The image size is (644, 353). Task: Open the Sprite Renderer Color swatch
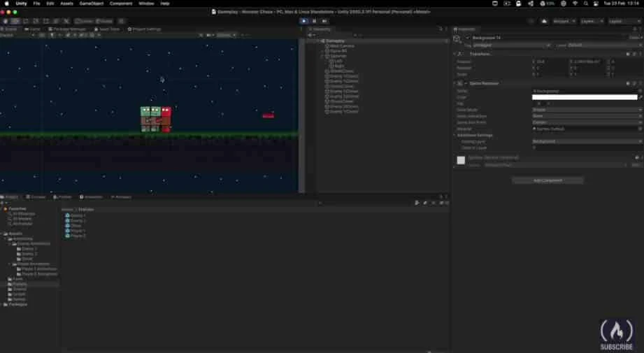point(585,97)
